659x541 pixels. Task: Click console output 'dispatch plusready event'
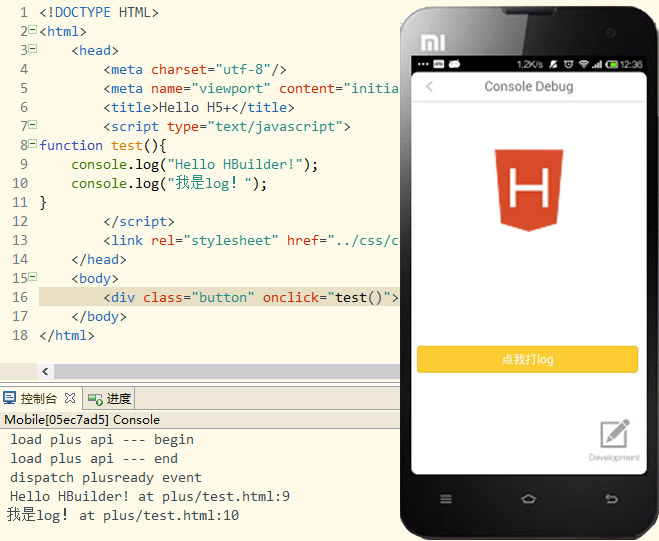106,478
